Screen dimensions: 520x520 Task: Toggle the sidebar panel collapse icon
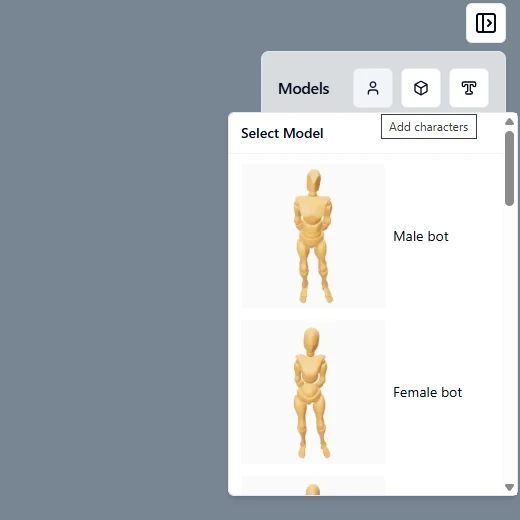pos(486,23)
